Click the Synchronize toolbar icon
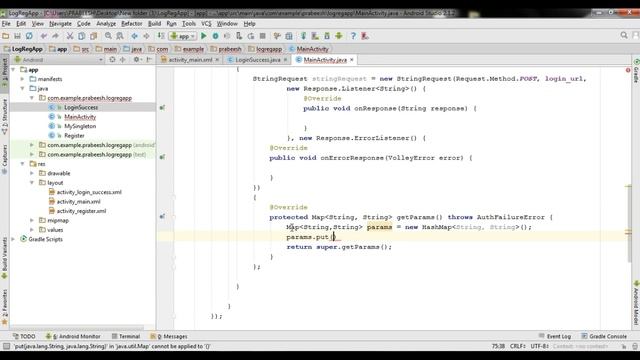Screen dimensions: 640x360 coord(29,36)
